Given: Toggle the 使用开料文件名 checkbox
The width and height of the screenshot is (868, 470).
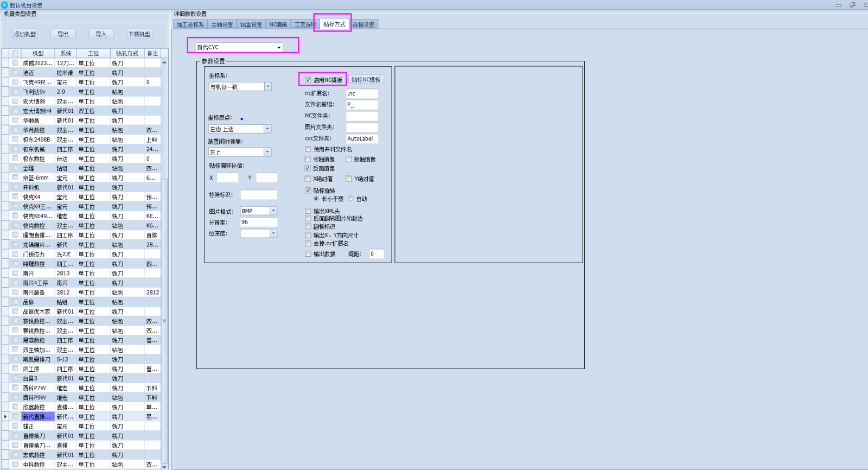Looking at the screenshot, I should pyautogui.click(x=308, y=149).
